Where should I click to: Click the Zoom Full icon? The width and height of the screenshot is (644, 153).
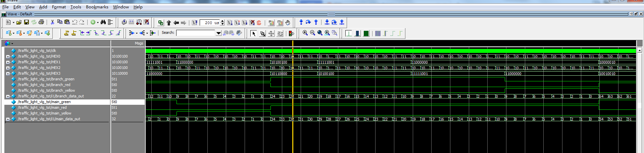320,33
